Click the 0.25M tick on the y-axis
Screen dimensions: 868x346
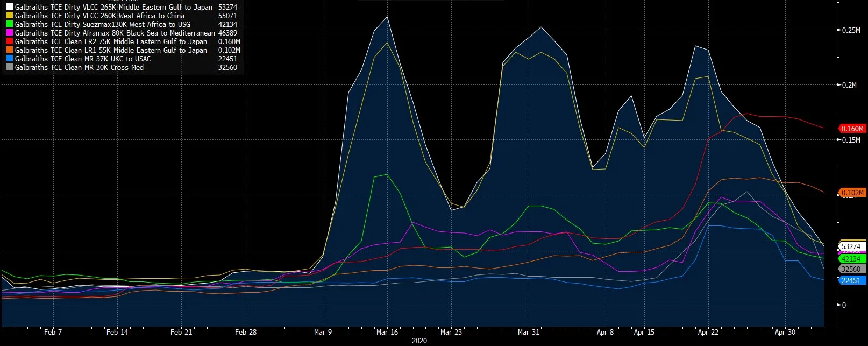851,30
